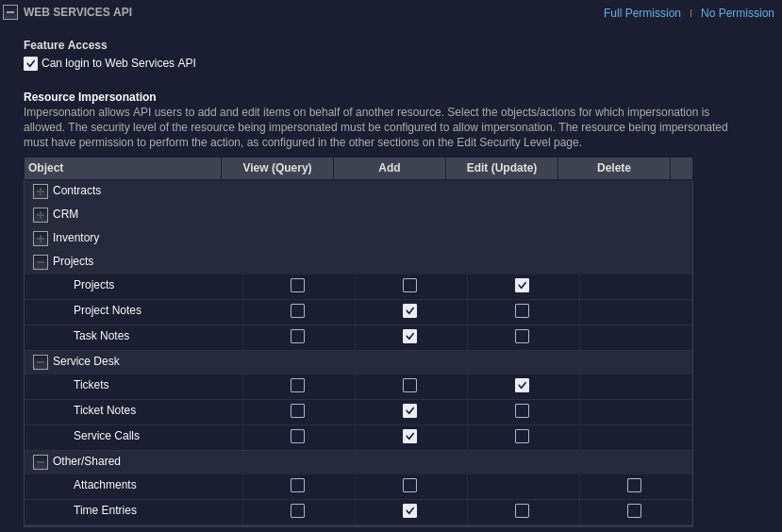The width and height of the screenshot is (782, 532).
Task: Uncheck Edit (Update) for Projects row
Action: click(522, 285)
